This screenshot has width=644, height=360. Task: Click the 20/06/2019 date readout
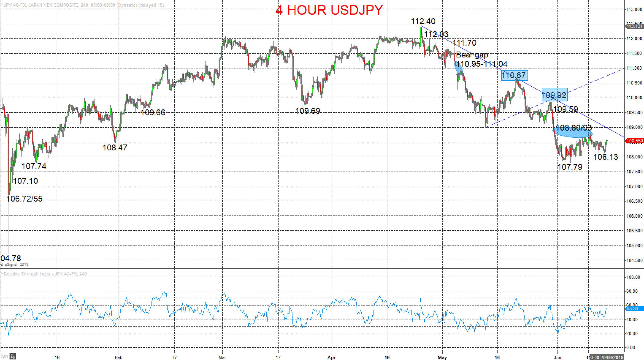tap(606, 357)
